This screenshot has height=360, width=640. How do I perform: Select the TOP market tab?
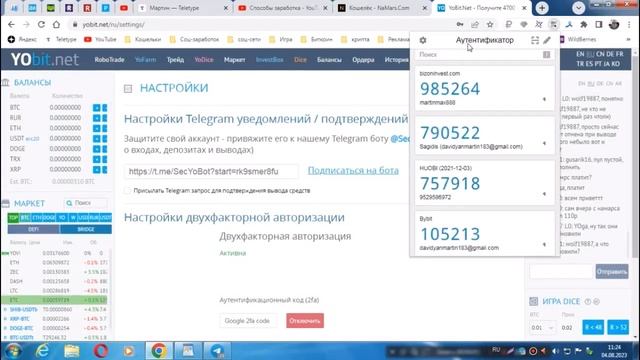[x=13, y=218]
